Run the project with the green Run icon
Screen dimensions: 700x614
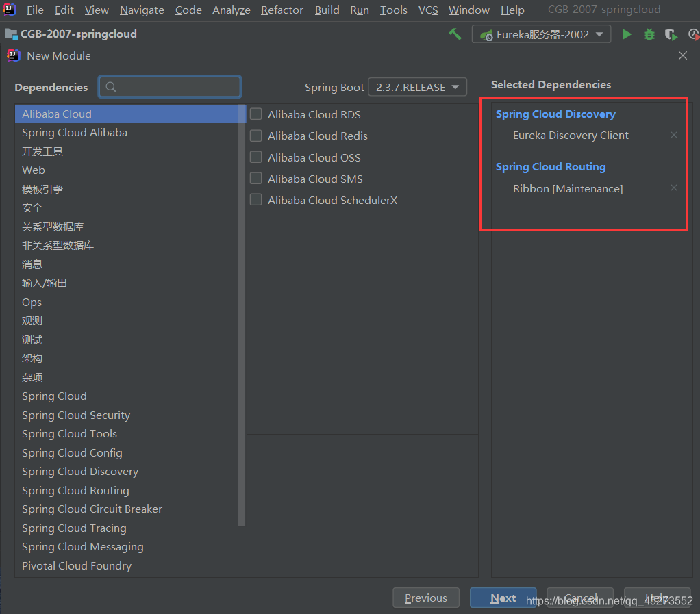click(627, 34)
